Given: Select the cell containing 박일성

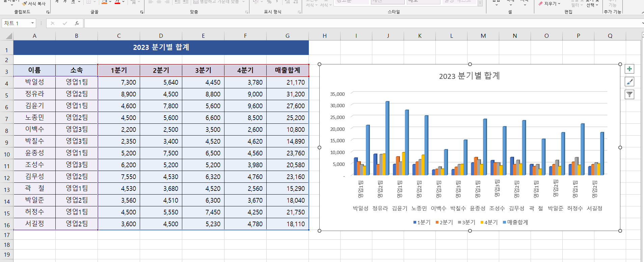Looking at the screenshot, I should click(x=34, y=82).
